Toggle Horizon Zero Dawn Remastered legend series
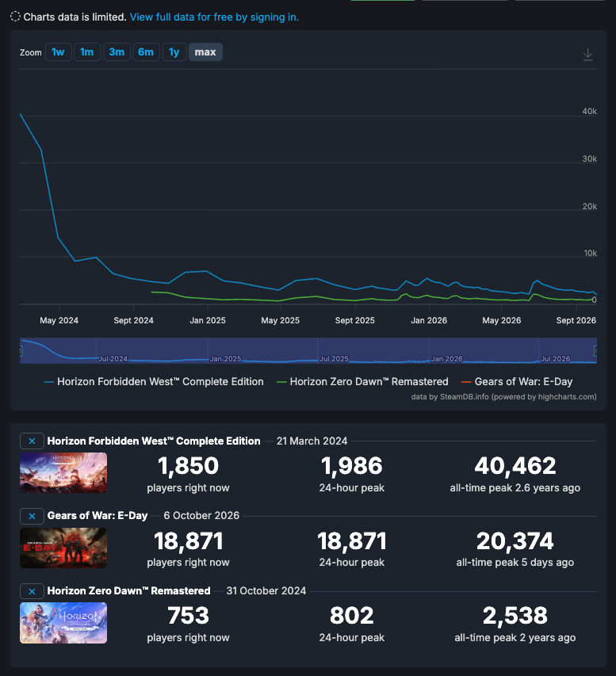616x676 pixels. coord(362,381)
